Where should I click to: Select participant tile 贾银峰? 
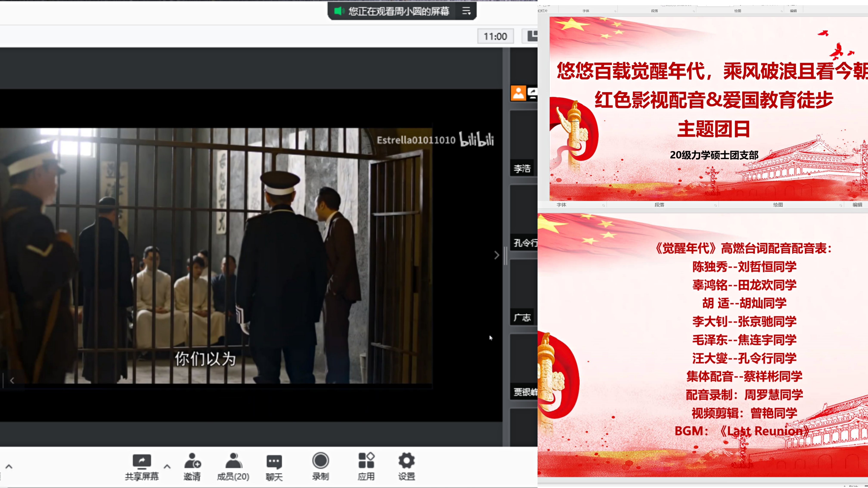tap(524, 367)
